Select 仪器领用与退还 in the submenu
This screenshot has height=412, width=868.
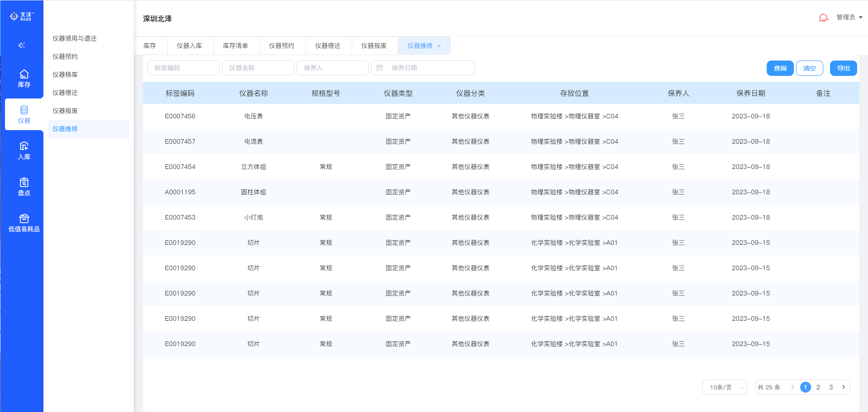[x=75, y=38]
